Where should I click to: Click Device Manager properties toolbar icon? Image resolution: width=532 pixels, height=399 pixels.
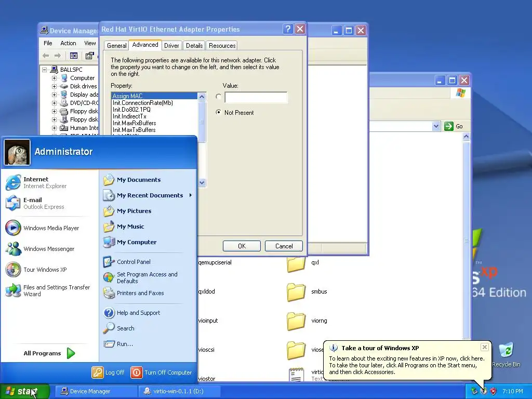tap(89, 56)
